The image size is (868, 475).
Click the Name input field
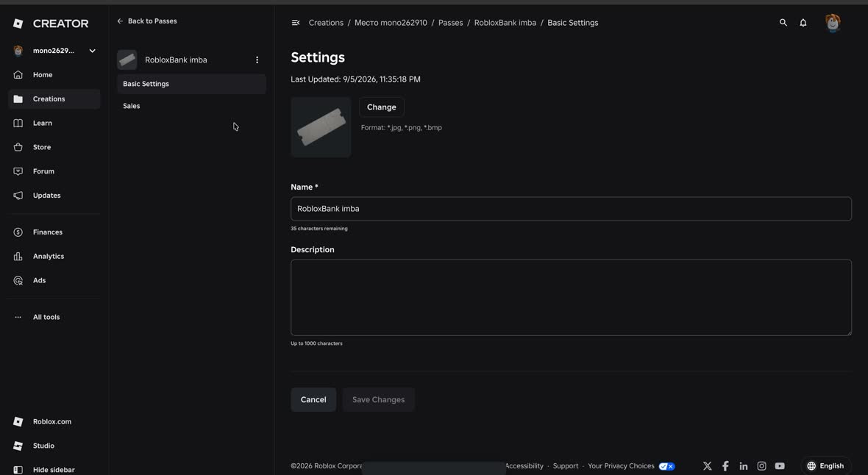[x=571, y=209]
